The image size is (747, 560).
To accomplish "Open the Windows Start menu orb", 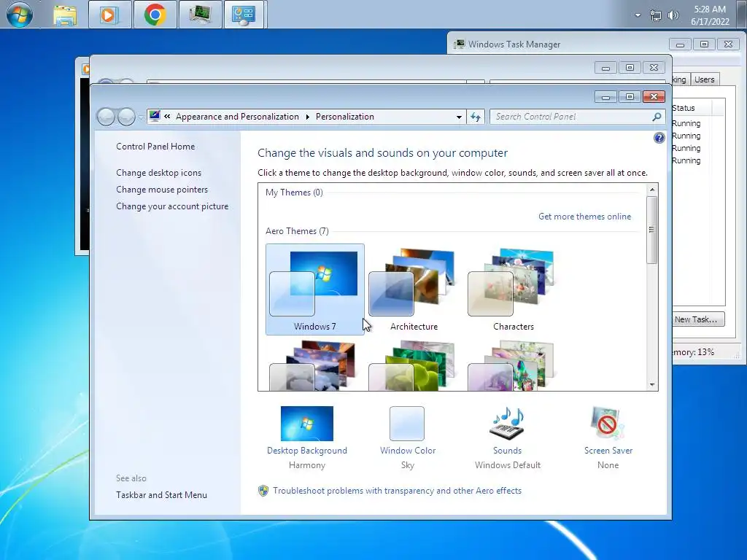I will (x=20, y=15).
